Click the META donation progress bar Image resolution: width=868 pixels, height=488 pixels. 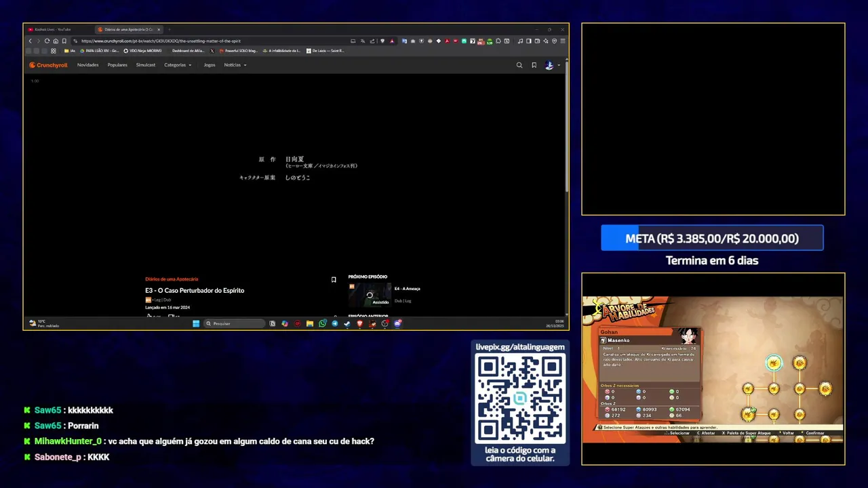point(712,239)
